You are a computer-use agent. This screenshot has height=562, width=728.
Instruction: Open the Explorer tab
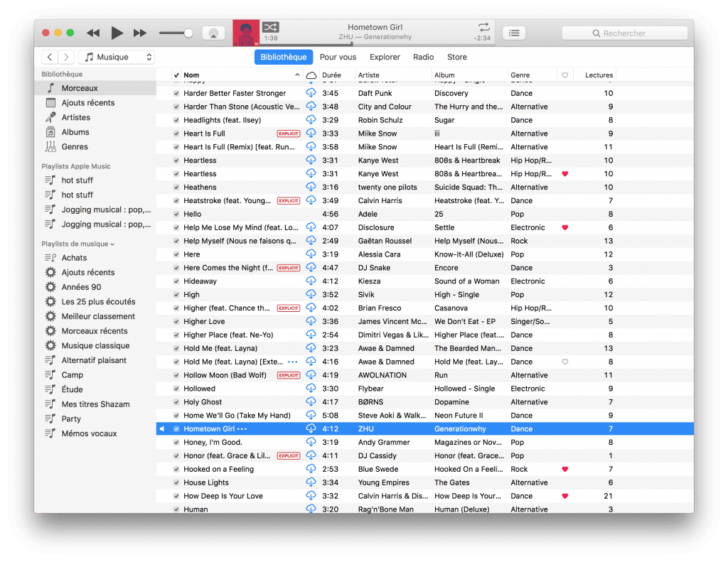pyautogui.click(x=385, y=57)
